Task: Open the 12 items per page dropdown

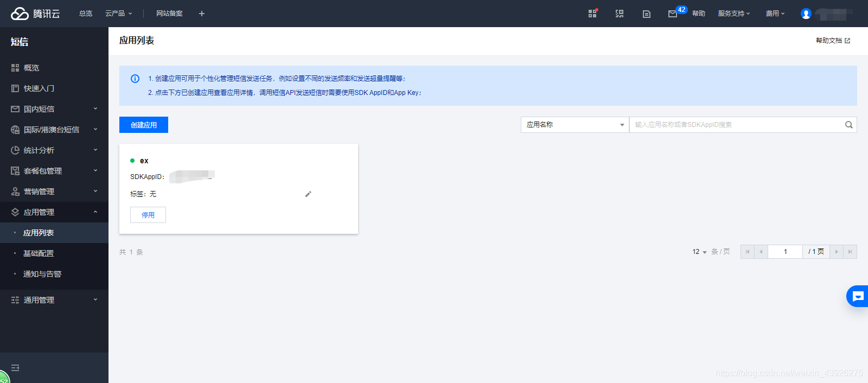Action: (x=699, y=252)
